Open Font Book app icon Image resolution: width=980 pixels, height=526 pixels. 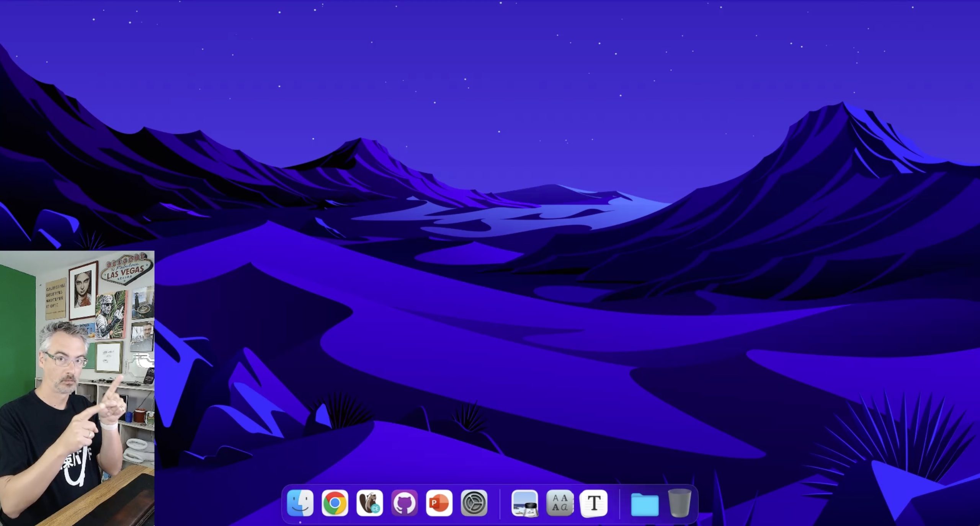pos(560,503)
